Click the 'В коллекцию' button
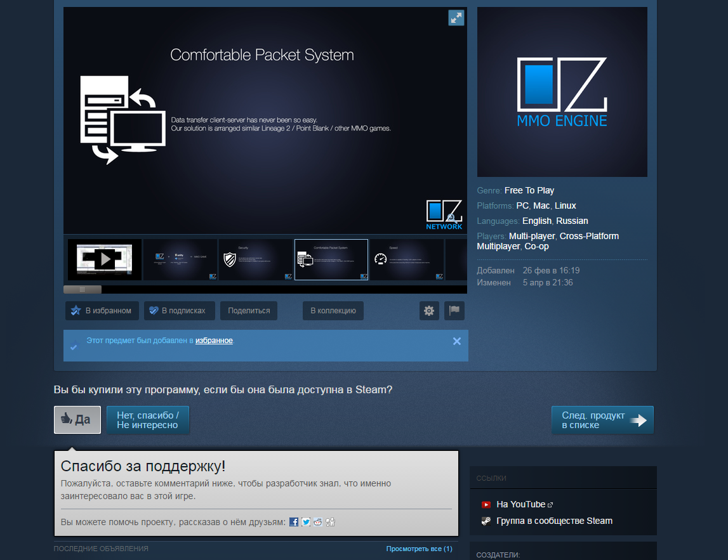 [x=333, y=311]
